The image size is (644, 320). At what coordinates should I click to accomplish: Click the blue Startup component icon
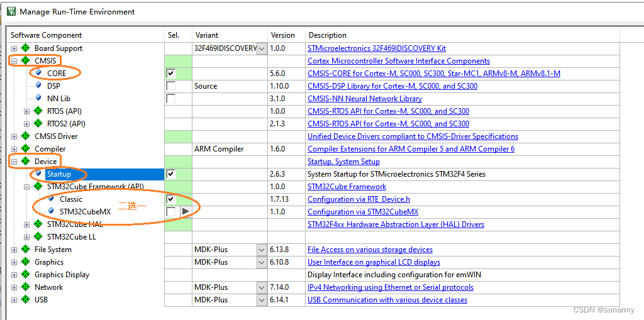tap(38, 174)
